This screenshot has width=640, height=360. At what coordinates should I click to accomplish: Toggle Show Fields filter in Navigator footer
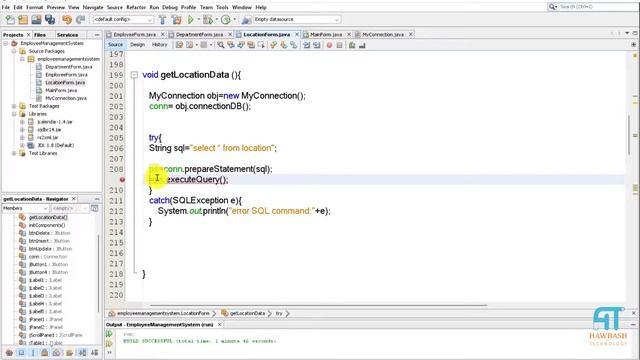pyautogui.click(x=21, y=353)
